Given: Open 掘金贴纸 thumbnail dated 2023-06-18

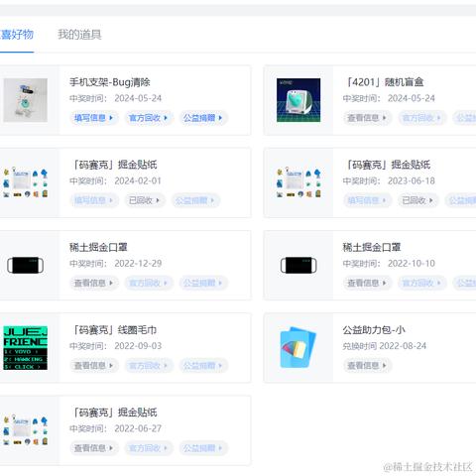Looking at the screenshot, I should click(298, 182).
